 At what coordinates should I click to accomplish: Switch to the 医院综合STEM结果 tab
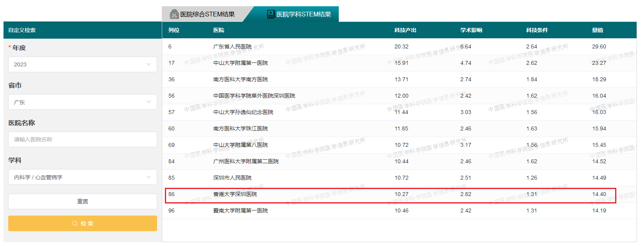pyautogui.click(x=203, y=14)
